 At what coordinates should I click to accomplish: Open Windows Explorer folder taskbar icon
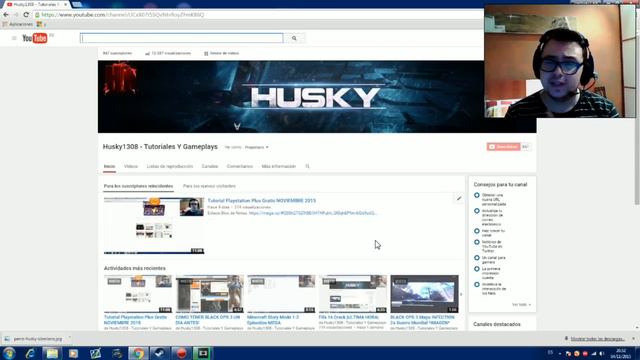tap(52, 353)
